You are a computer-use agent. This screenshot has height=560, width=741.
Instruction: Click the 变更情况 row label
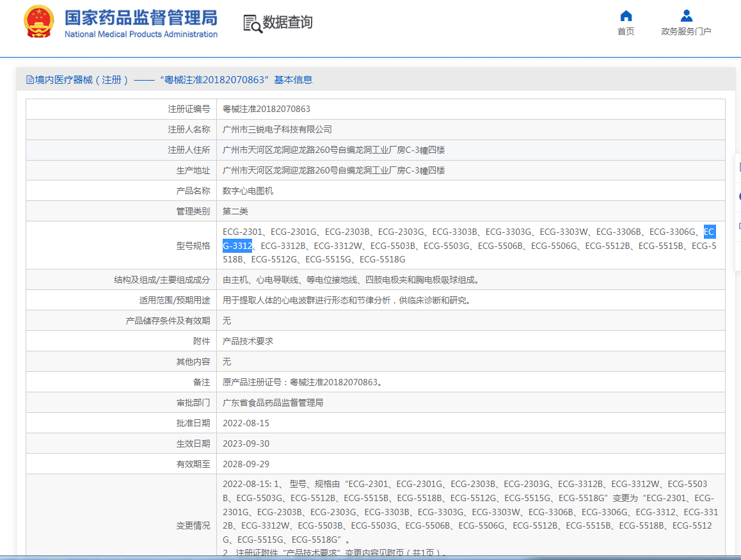click(x=193, y=525)
